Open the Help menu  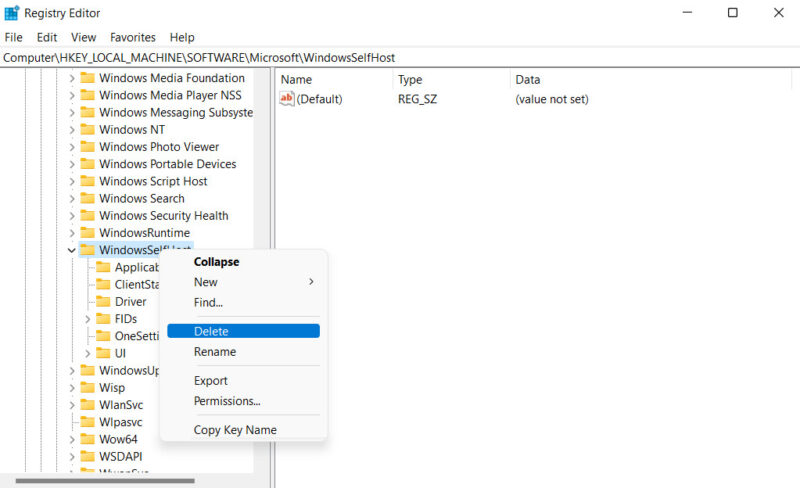182,37
